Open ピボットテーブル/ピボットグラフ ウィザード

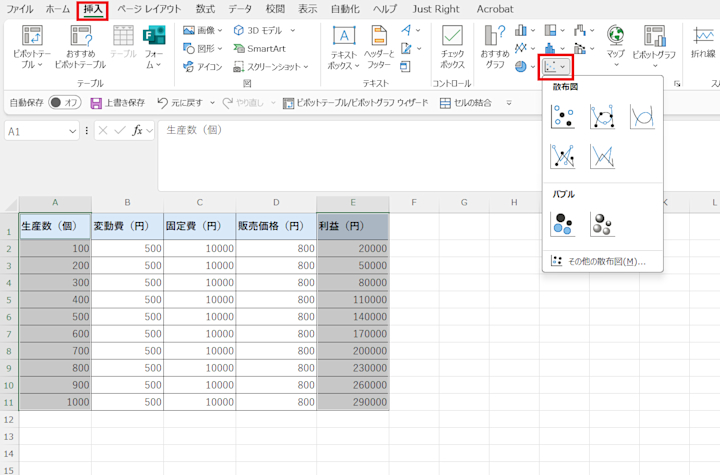(x=355, y=103)
